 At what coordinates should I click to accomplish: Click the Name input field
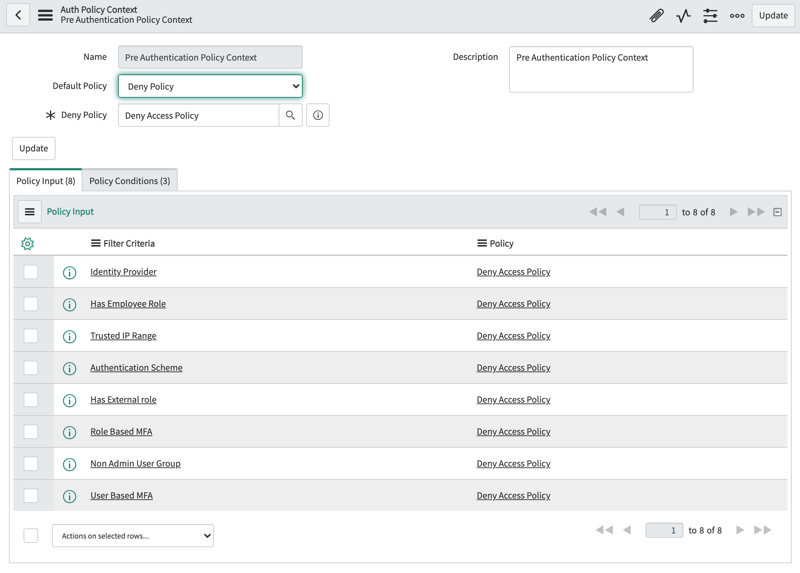coord(210,57)
